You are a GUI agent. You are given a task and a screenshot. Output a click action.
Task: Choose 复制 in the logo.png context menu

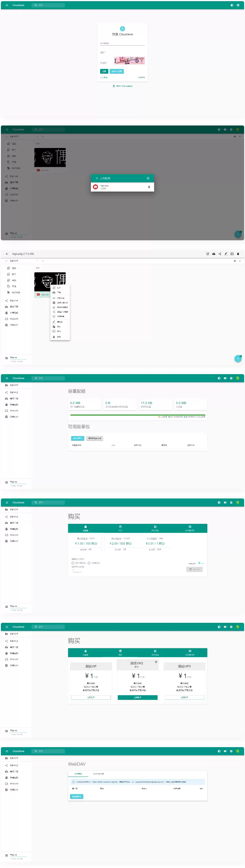(x=60, y=327)
